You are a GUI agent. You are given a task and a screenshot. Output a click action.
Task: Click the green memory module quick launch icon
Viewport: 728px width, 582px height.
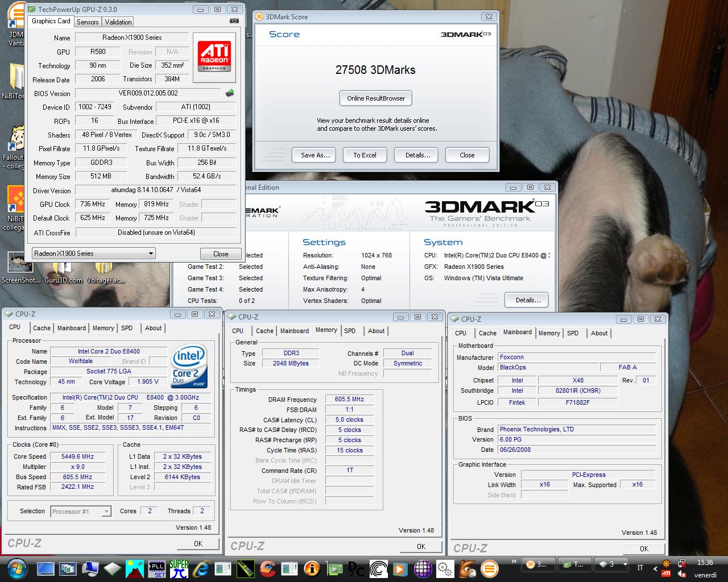246,568
